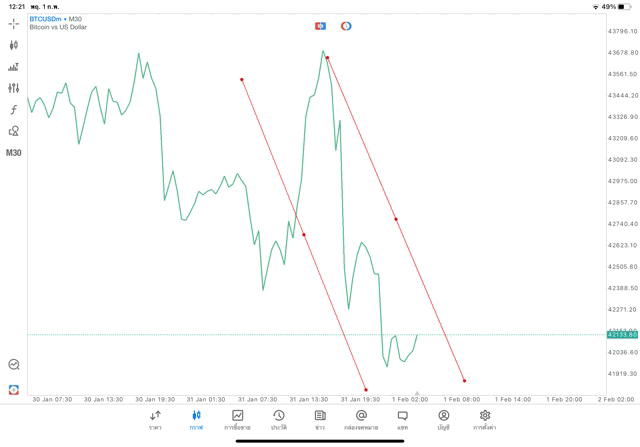The height and width of the screenshot is (447, 640).
Task: Switch chart type with candlestick icon
Action: tap(14, 45)
